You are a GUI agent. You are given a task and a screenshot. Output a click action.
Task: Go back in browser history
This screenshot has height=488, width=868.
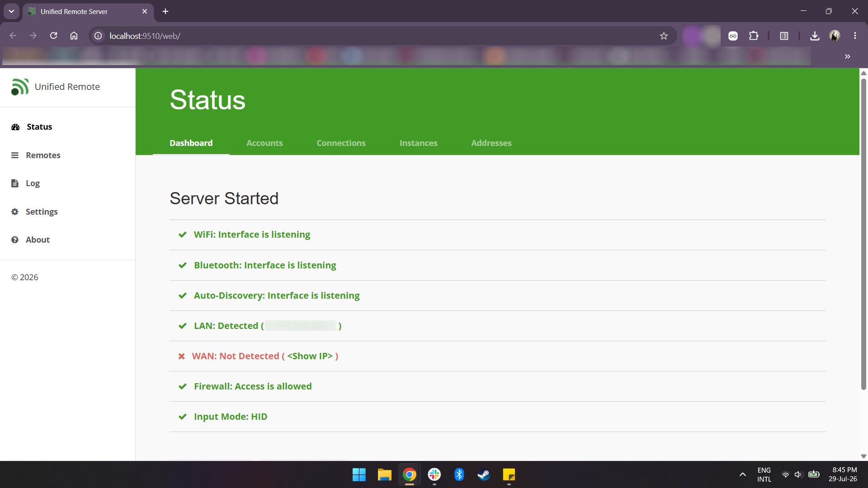click(x=13, y=36)
